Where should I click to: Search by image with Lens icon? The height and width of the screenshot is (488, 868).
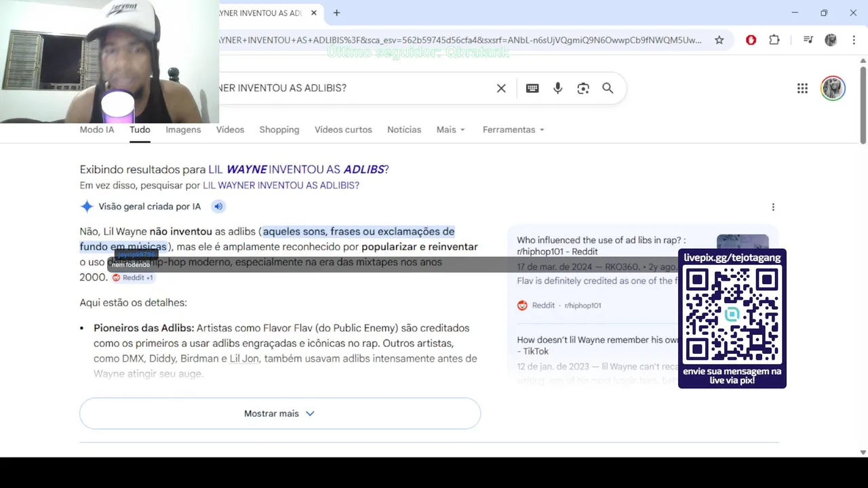point(583,88)
